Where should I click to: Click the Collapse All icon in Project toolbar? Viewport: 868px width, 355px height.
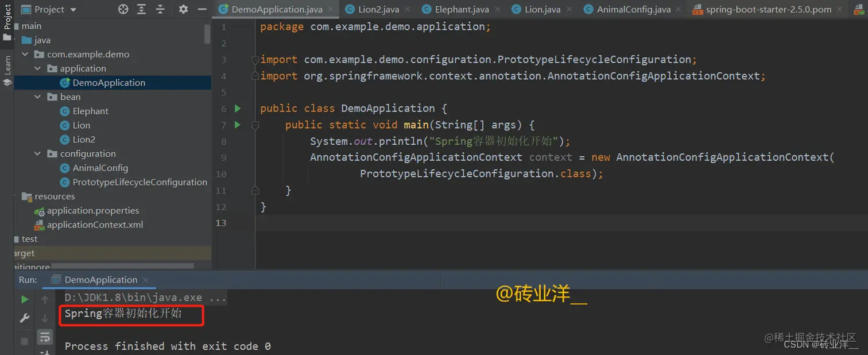[160, 9]
